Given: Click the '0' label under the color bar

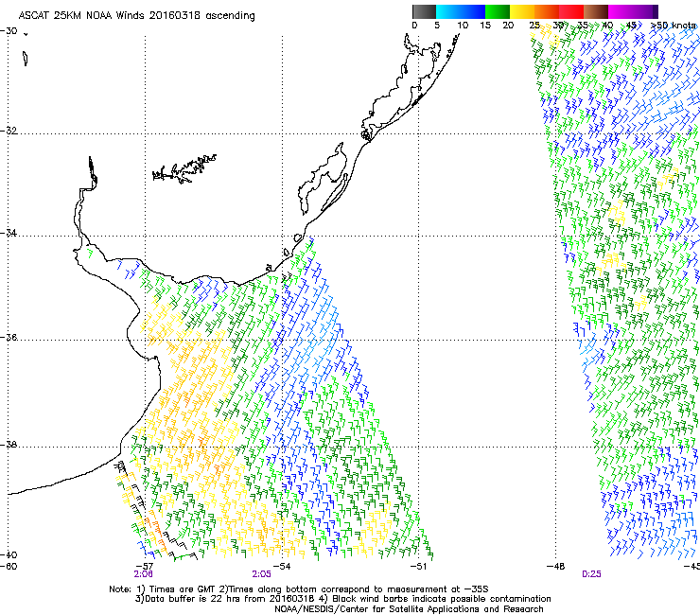Looking at the screenshot, I should pyautogui.click(x=414, y=26).
